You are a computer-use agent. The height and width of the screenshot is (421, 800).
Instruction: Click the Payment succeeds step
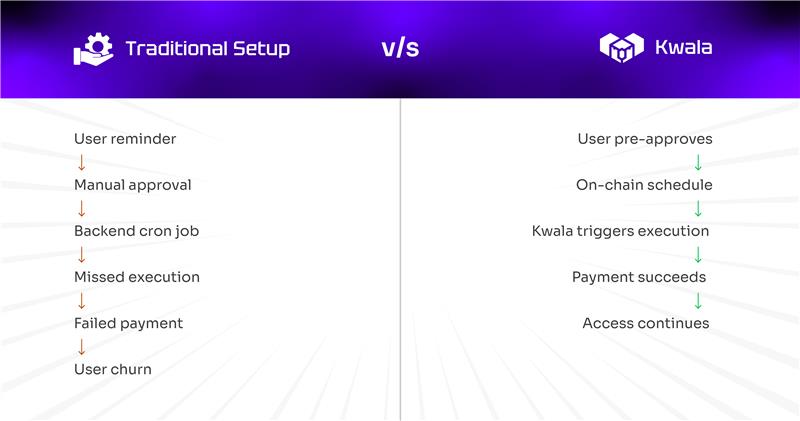tap(639, 277)
